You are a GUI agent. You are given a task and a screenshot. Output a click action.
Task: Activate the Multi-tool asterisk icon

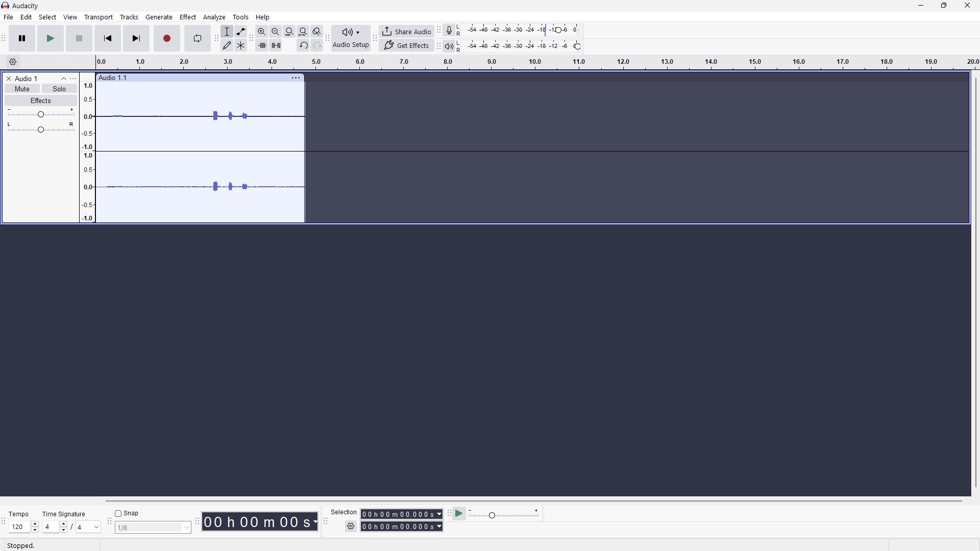(241, 45)
